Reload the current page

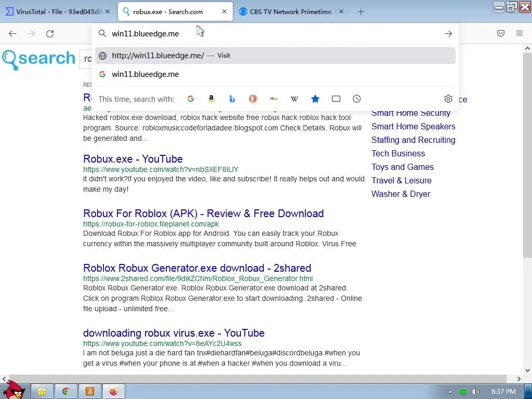pos(50,34)
